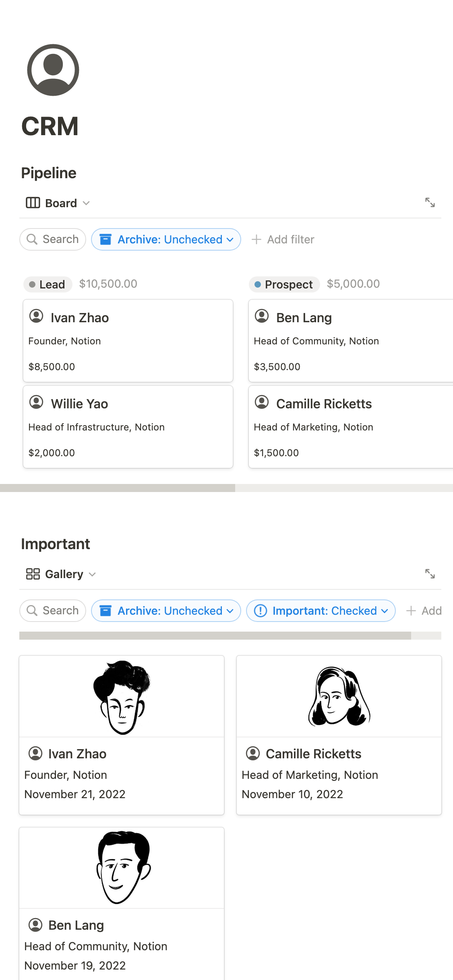Open the Important: Checked filter dropdown

tap(321, 611)
